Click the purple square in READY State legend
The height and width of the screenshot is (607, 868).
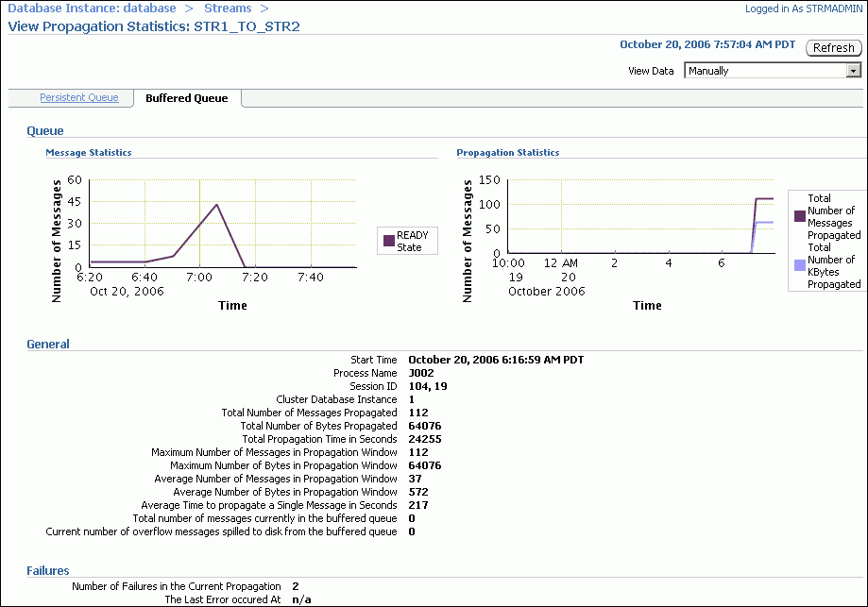pyautogui.click(x=388, y=240)
